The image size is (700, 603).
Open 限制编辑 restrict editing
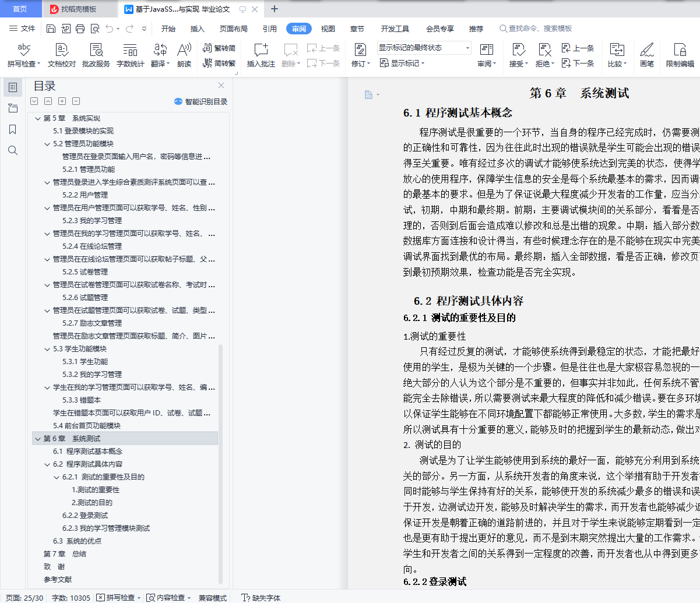[680, 55]
